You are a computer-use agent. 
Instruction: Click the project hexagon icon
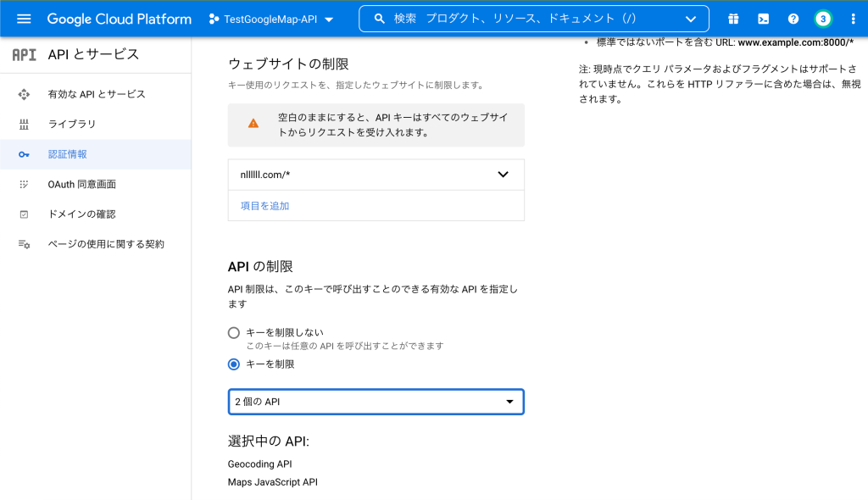(x=214, y=19)
